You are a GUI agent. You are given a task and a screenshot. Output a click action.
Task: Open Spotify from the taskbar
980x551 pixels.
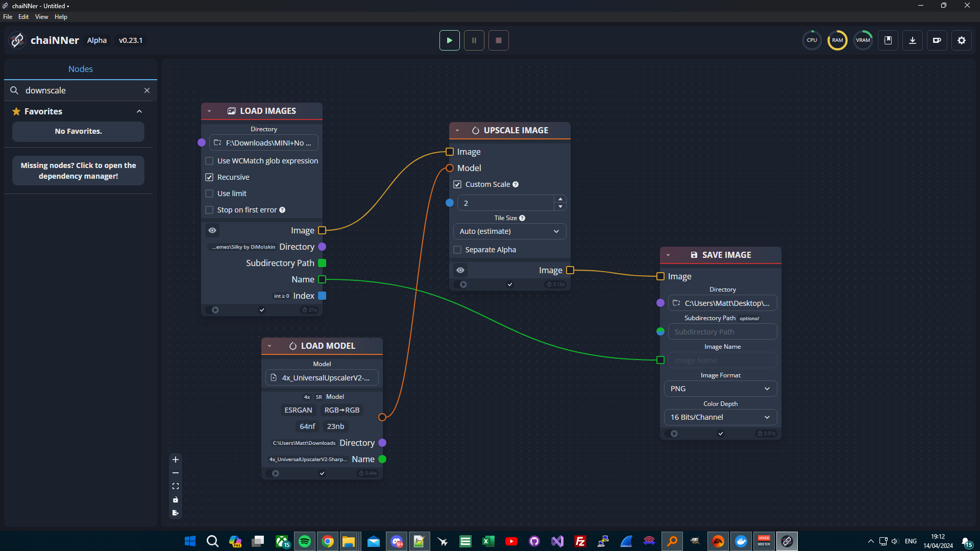click(305, 541)
